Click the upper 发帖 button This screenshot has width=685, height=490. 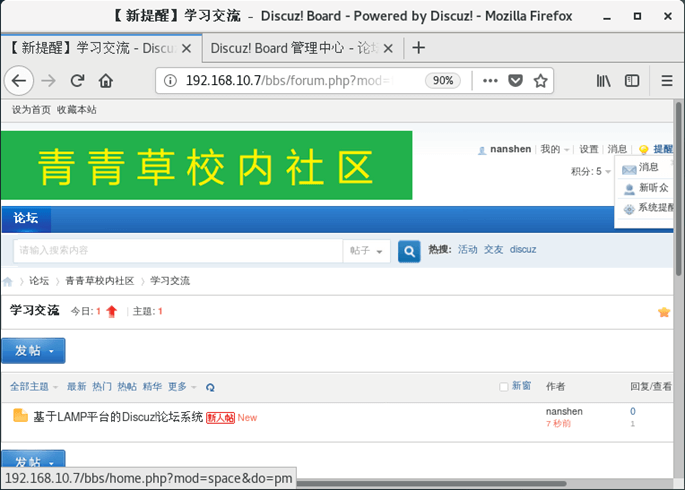click(x=34, y=351)
